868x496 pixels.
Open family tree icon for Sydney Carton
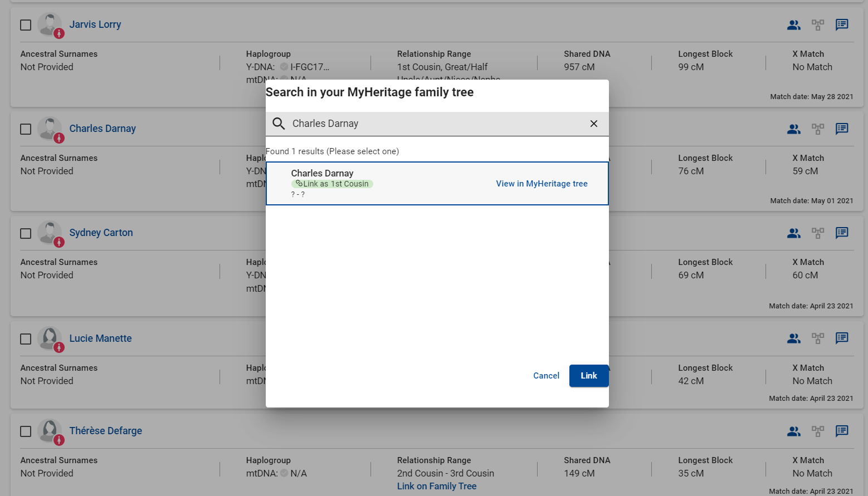click(818, 233)
